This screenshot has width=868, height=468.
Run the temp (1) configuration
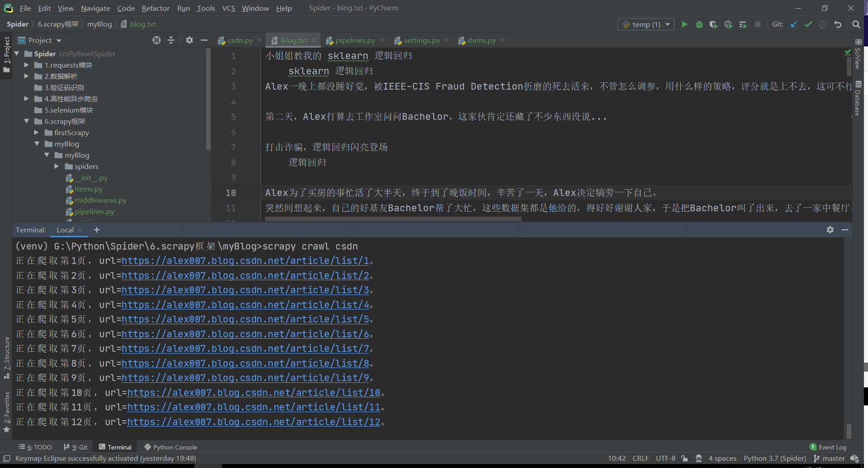click(x=684, y=24)
